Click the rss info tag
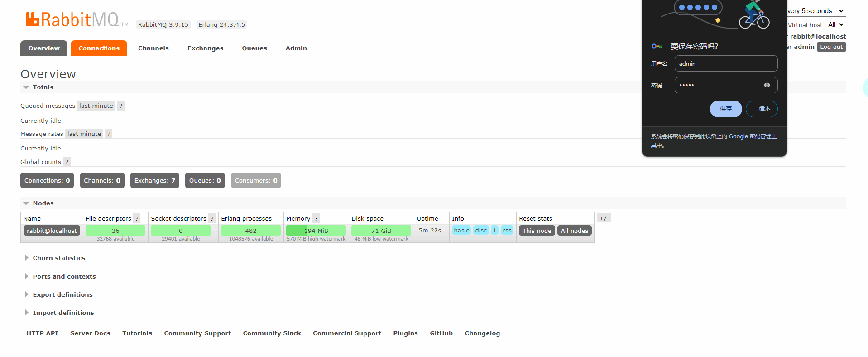 [507, 230]
